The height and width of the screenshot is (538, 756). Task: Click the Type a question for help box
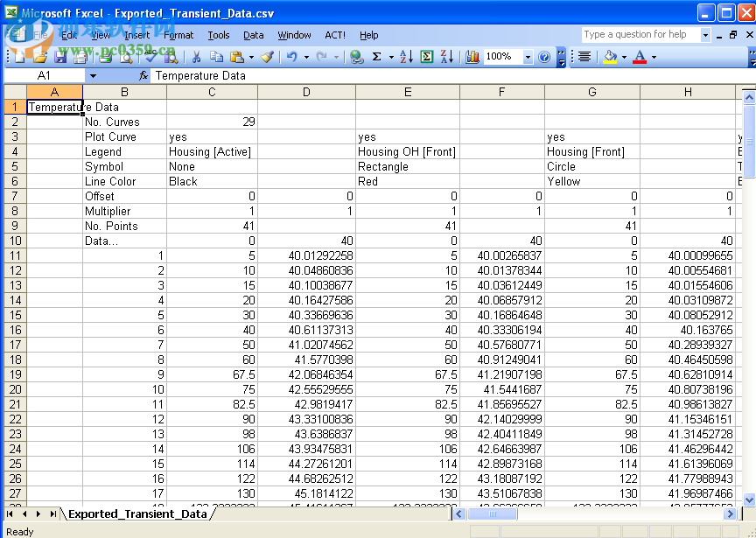[x=640, y=35]
